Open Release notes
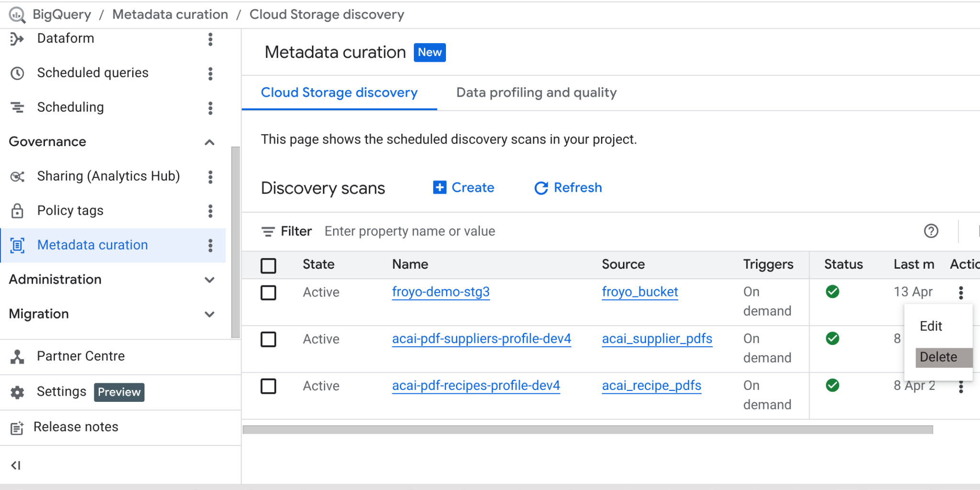 pos(76,427)
